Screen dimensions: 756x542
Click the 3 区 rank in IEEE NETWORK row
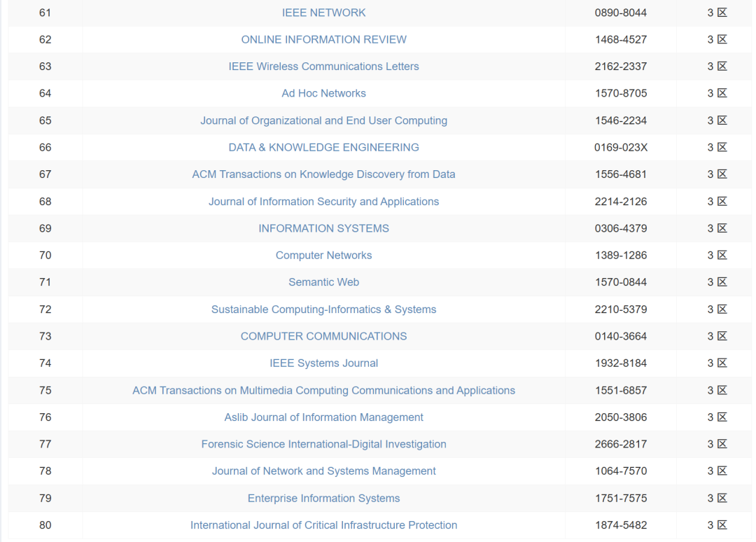click(717, 13)
